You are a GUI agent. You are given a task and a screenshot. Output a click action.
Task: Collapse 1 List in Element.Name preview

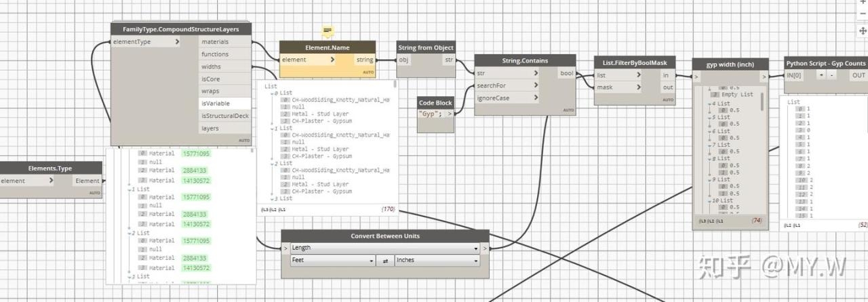click(x=273, y=128)
